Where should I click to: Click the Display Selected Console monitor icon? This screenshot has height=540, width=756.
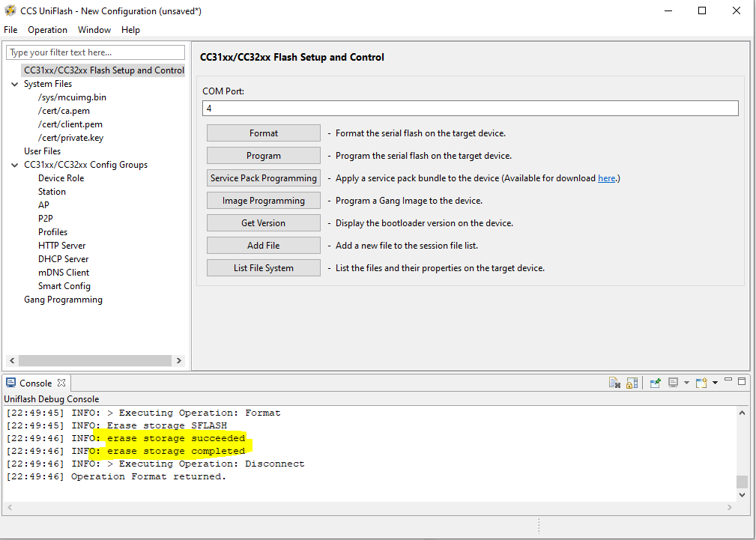pos(673,383)
